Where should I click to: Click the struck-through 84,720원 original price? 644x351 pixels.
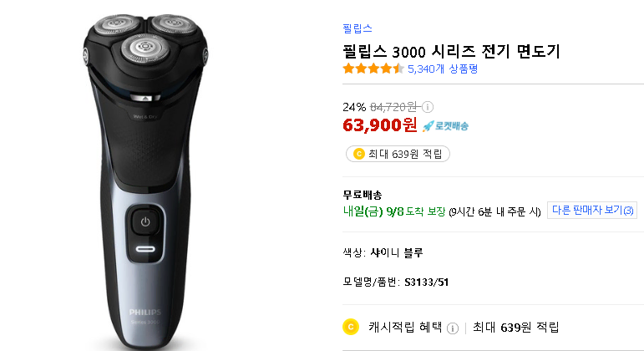(394, 107)
